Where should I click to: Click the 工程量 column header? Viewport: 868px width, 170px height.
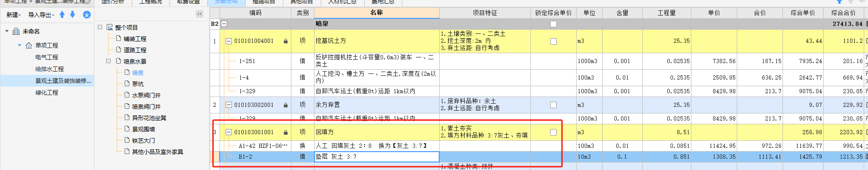(x=667, y=13)
